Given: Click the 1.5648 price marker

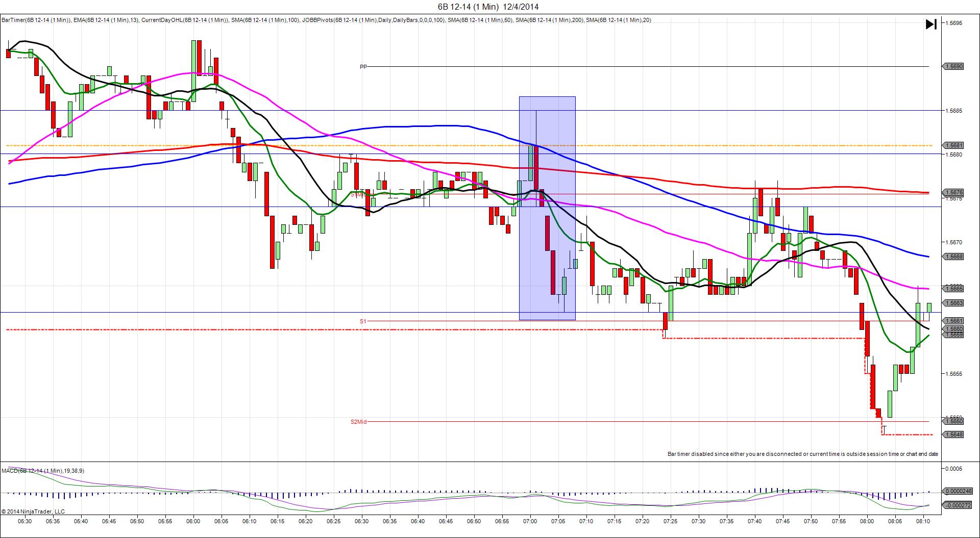Looking at the screenshot, I should (x=953, y=434).
